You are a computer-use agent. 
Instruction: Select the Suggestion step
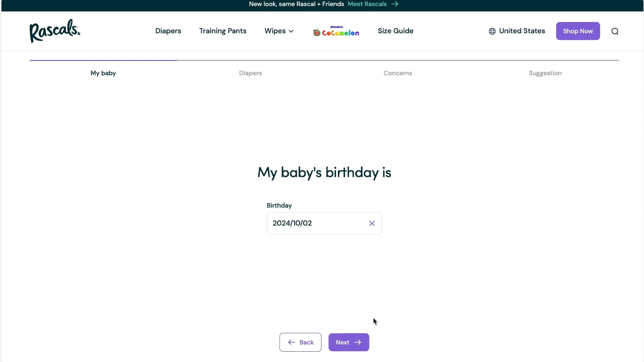coord(545,73)
